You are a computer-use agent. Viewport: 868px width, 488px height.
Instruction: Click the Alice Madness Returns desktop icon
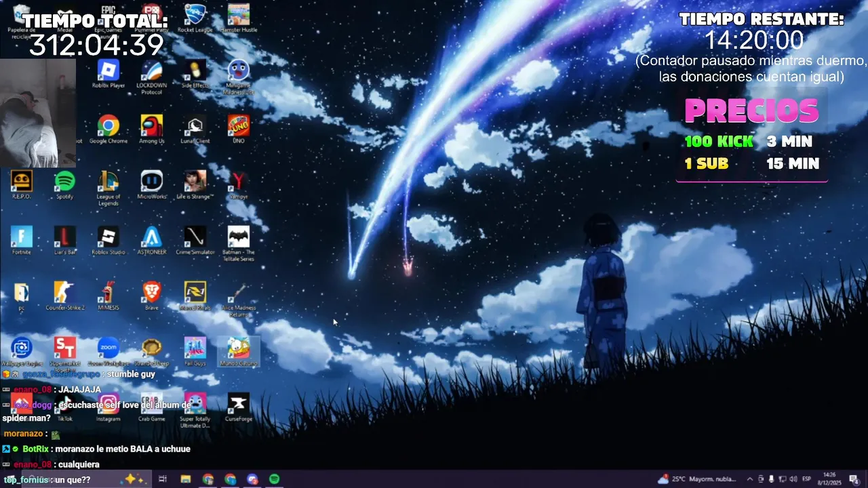[238, 299]
